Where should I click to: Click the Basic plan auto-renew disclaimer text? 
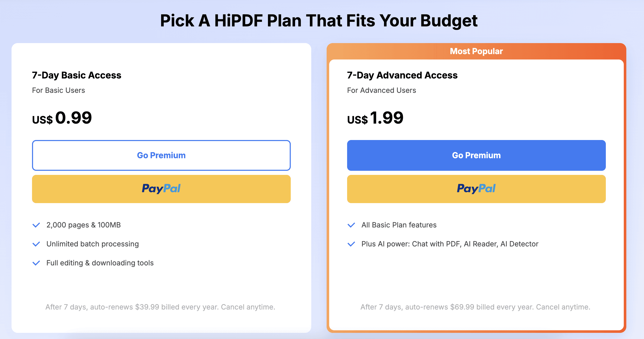[x=161, y=307]
